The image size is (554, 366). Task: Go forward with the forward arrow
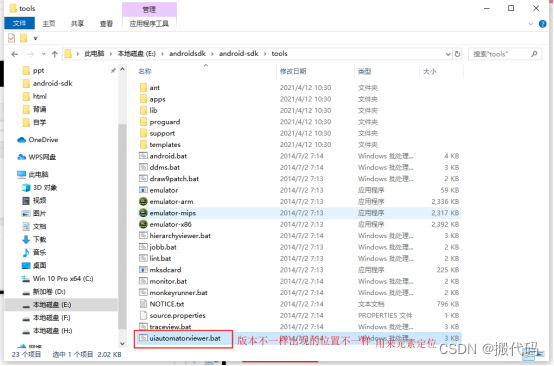coord(31,54)
